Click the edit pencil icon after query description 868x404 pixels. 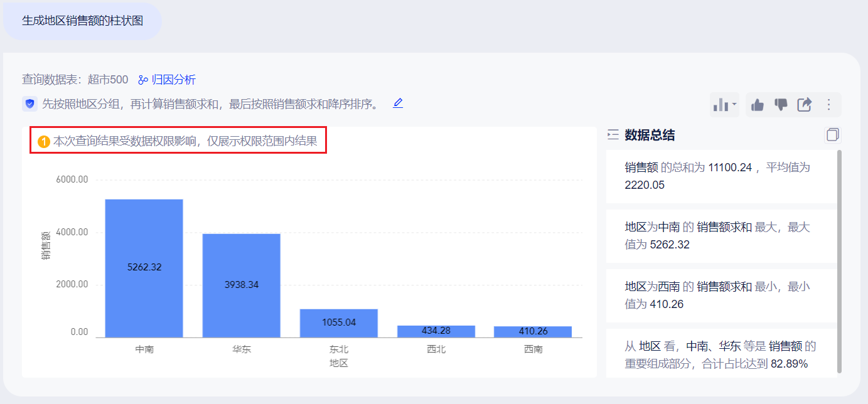tap(398, 103)
